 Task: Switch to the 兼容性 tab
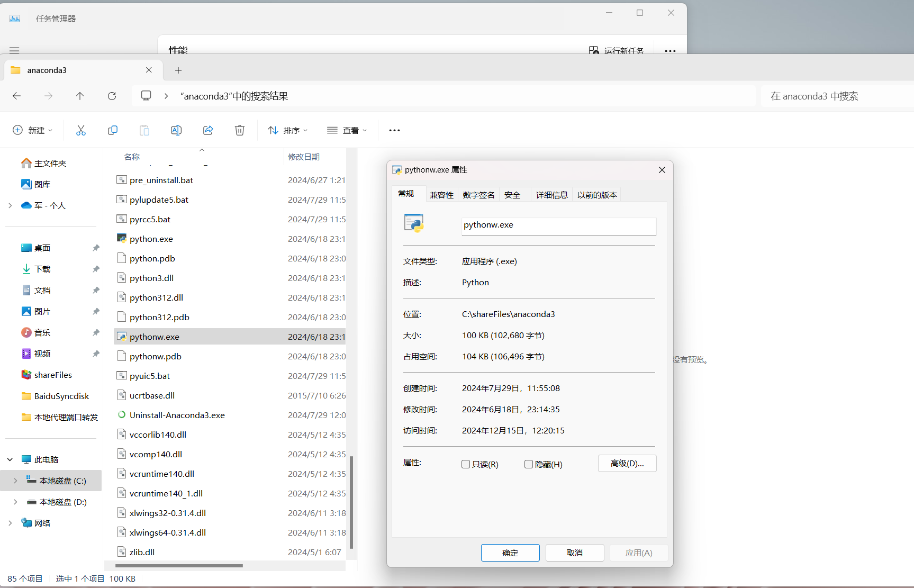(x=442, y=194)
